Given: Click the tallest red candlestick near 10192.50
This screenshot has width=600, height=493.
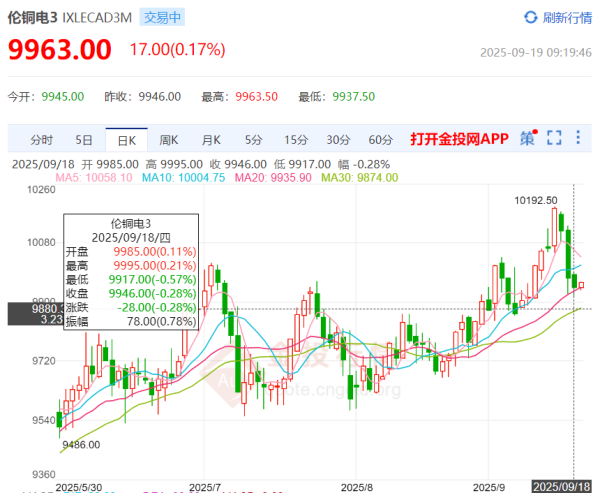Looking at the screenshot, I should pos(554,227).
